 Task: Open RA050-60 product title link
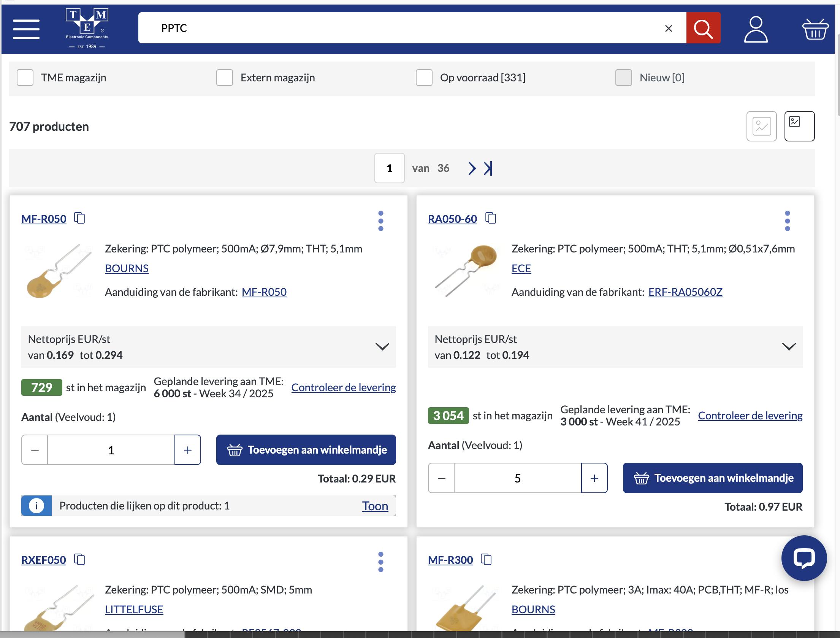pyautogui.click(x=452, y=219)
